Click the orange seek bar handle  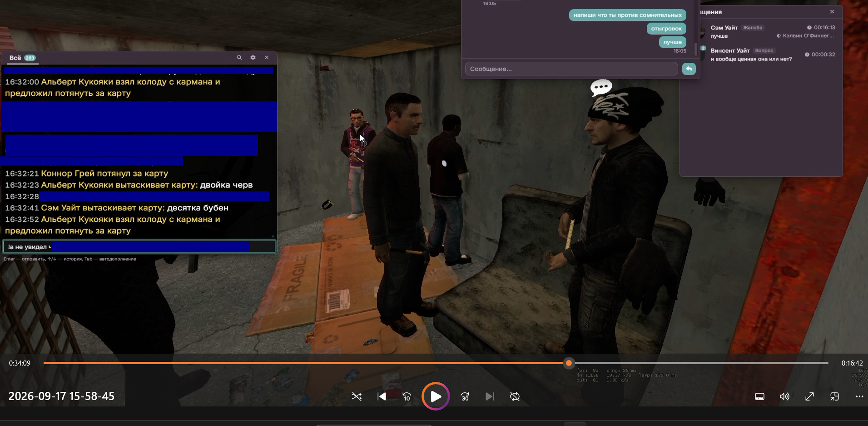click(569, 363)
